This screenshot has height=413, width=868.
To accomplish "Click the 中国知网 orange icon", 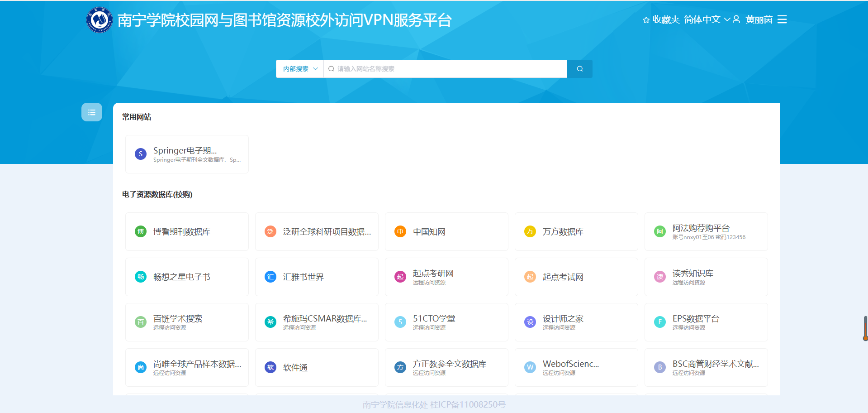I will tap(400, 231).
